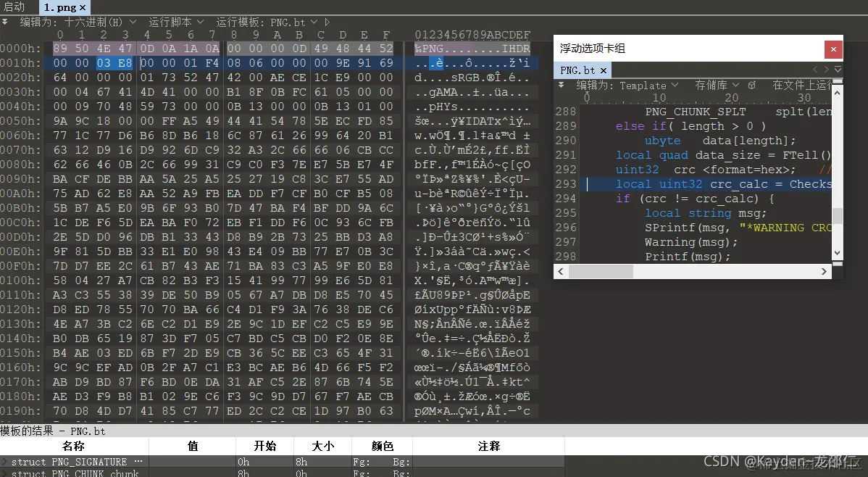The image size is (868, 477).
Task: Close the floating tab group red button
Action: pos(833,49)
